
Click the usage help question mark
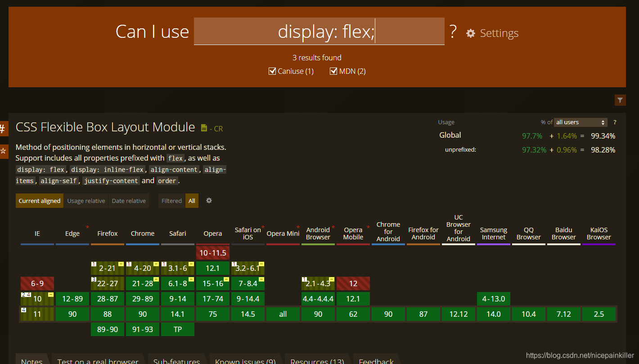[615, 122]
